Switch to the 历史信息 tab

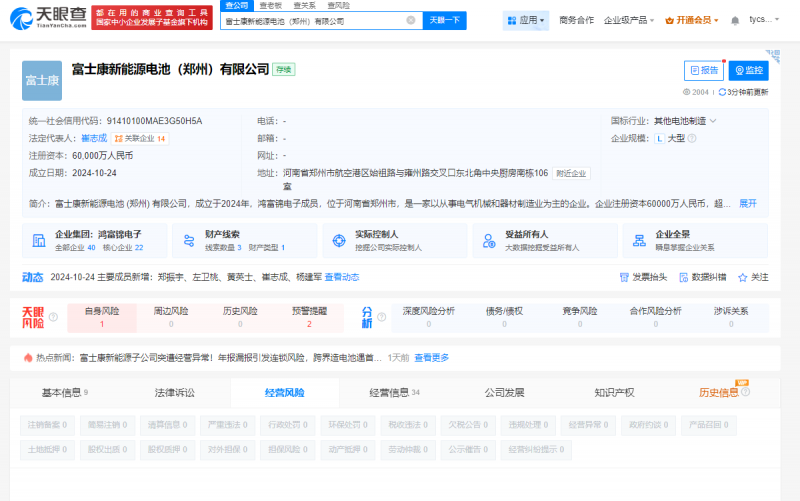[x=718, y=392]
